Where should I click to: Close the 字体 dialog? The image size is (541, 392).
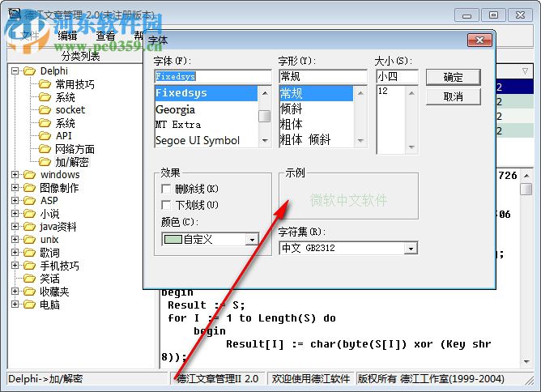479,40
